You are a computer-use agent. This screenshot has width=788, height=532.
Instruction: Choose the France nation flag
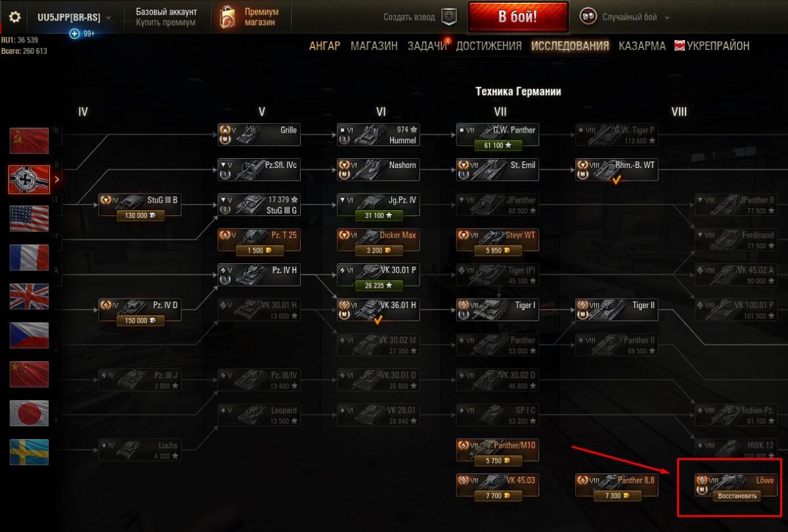(29, 257)
